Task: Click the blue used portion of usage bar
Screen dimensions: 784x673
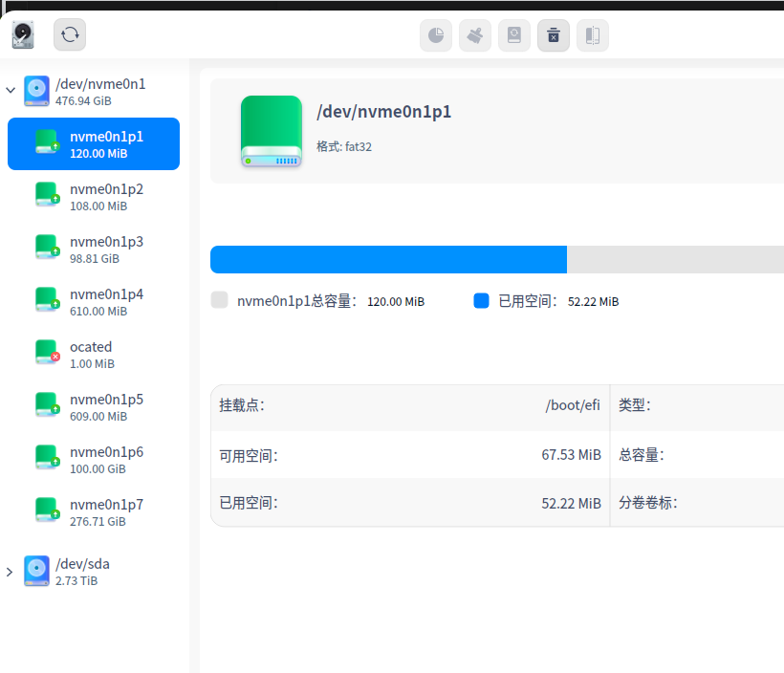Action: click(388, 259)
